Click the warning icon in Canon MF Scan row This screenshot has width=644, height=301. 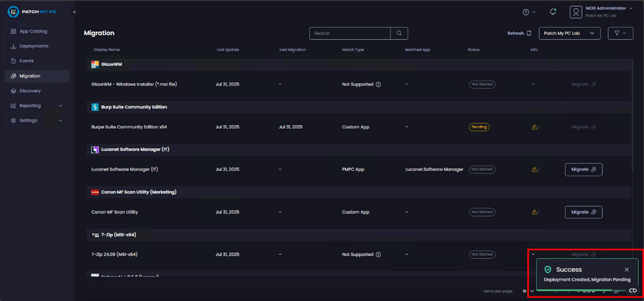tap(535, 212)
